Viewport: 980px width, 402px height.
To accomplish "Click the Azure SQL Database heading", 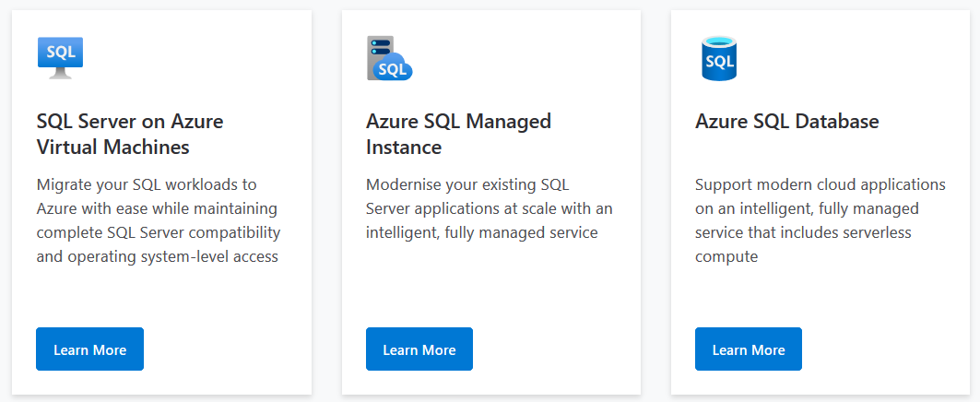I will pos(786,121).
